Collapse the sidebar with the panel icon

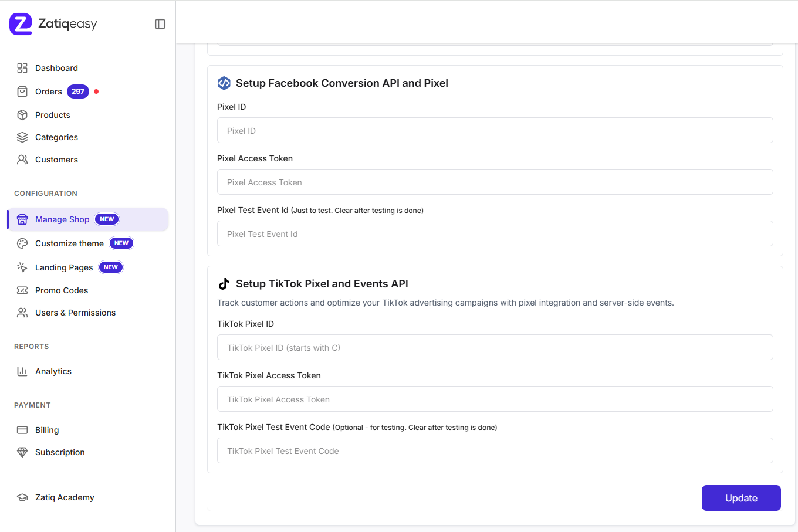(160, 24)
